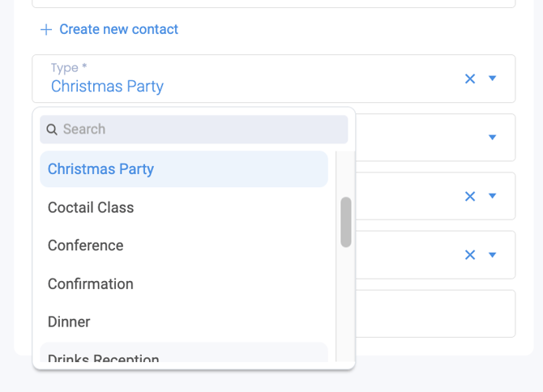Screen dimensions: 543x392
Task: Click the plus icon beside Create new contact
Action: tap(46, 30)
